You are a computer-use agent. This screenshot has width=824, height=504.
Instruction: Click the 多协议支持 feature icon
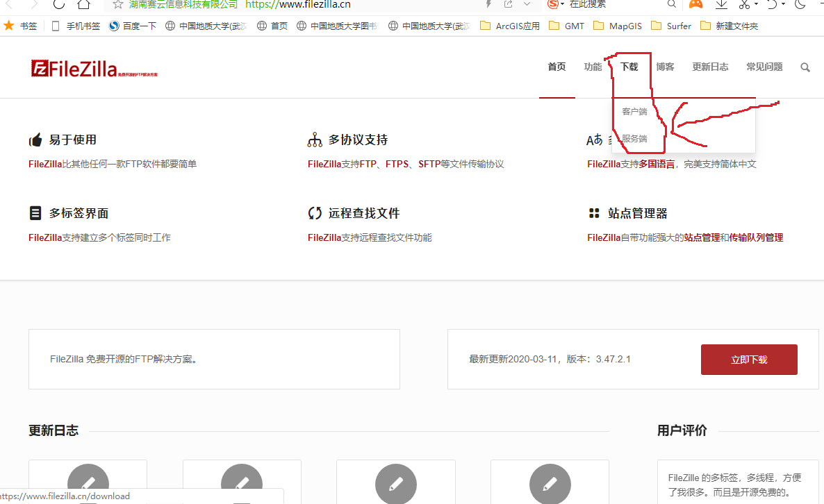coord(315,138)
